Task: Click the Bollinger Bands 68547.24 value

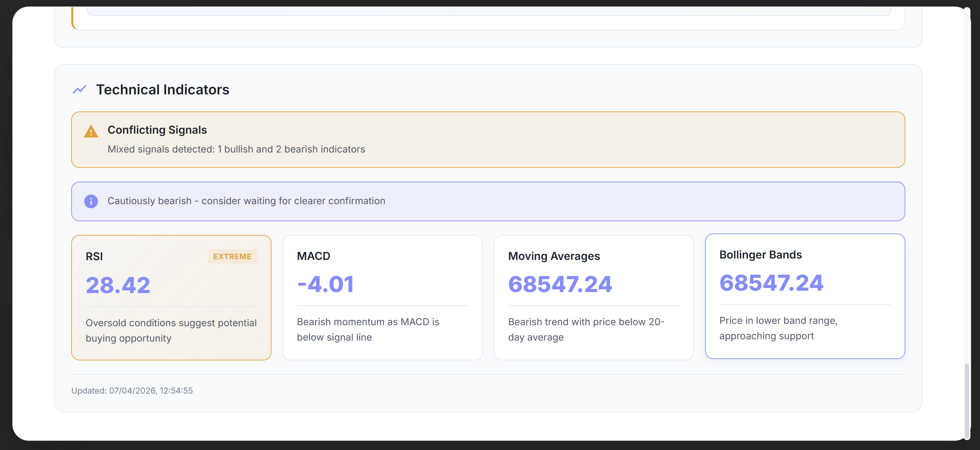Action: pos(771,283)
